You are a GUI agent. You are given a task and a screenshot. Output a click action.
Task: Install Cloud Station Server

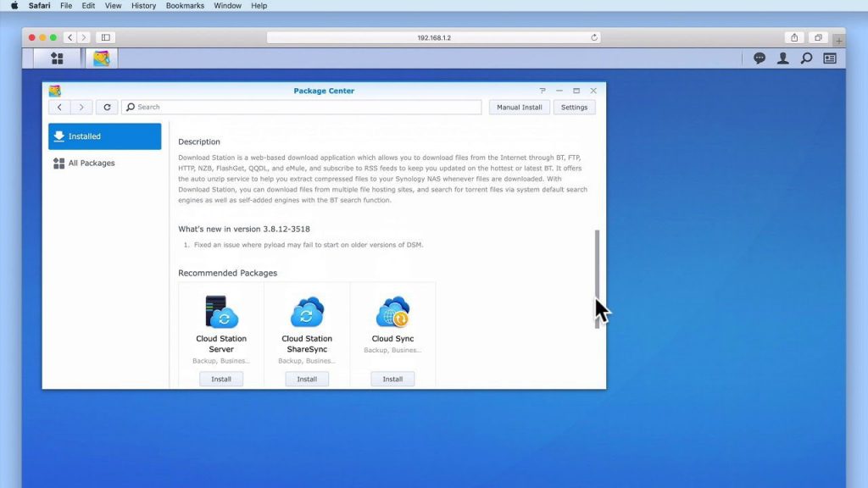[x=221, y=379]
